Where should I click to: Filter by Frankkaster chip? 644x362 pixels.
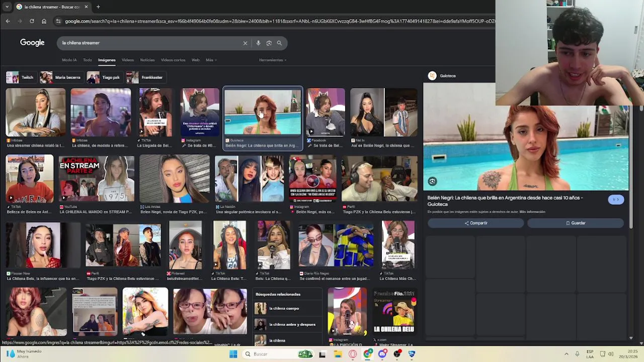pyautogui.click(x=145, y=77)
